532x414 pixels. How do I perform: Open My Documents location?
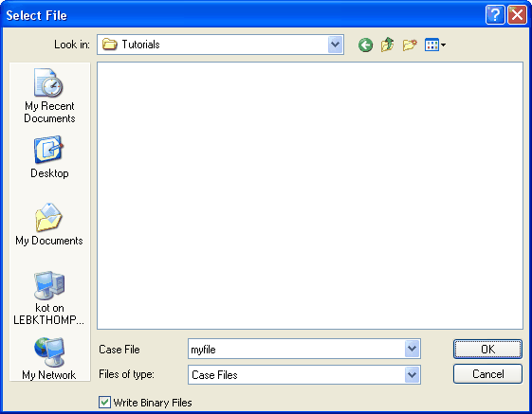point(49,225)
